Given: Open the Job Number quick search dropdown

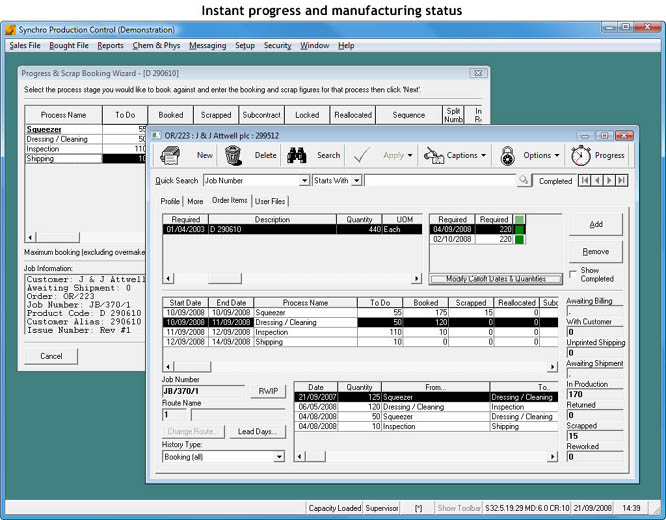Looking at the screenshot, I should tap(304, 181).
